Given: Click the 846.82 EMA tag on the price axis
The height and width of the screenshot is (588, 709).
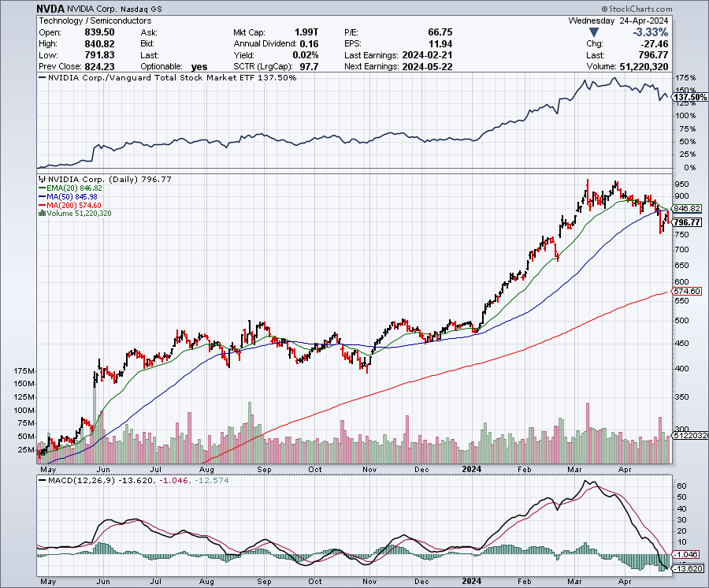Looking at the screenshot, I should 687,209.
